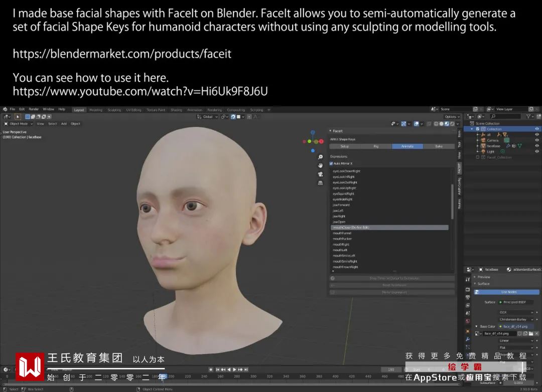
Task: Open the Global transform orientation dropdown
Action: coord(207,117)
